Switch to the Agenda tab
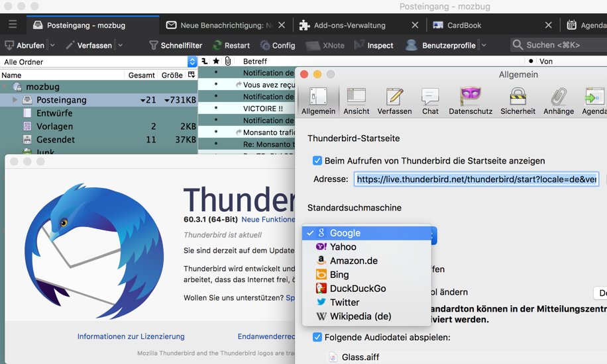 coord(586,25)
